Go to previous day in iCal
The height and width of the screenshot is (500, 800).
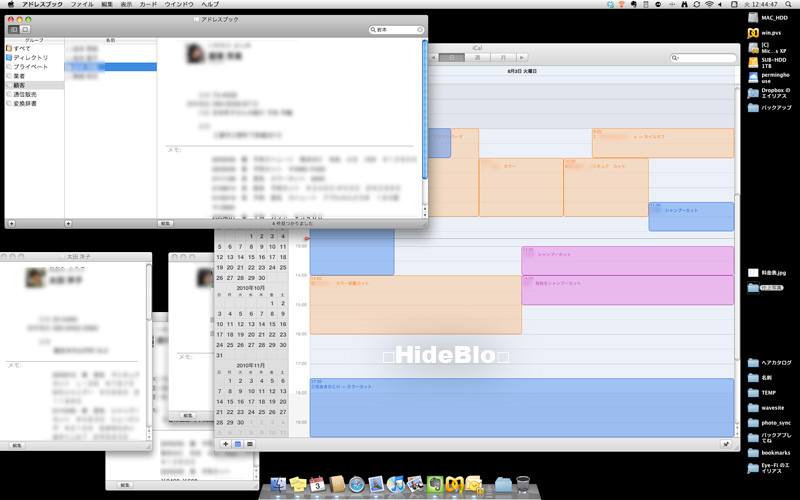433,58
